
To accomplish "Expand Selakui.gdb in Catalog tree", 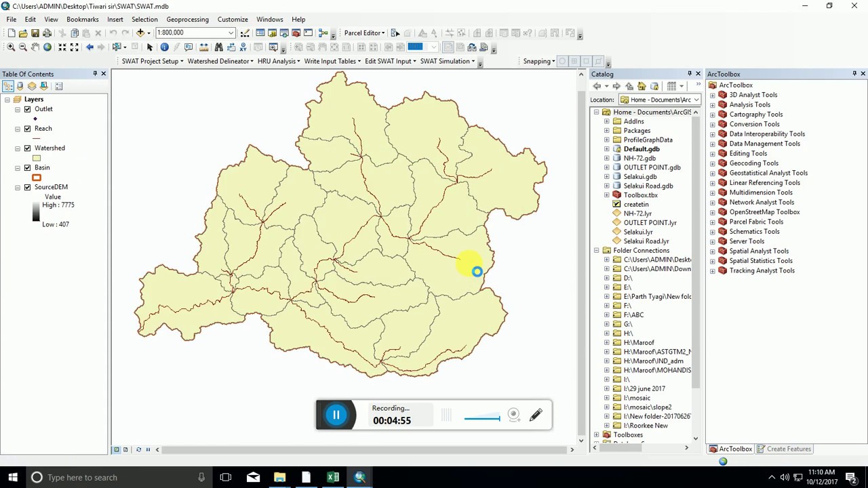I will 607,177.
